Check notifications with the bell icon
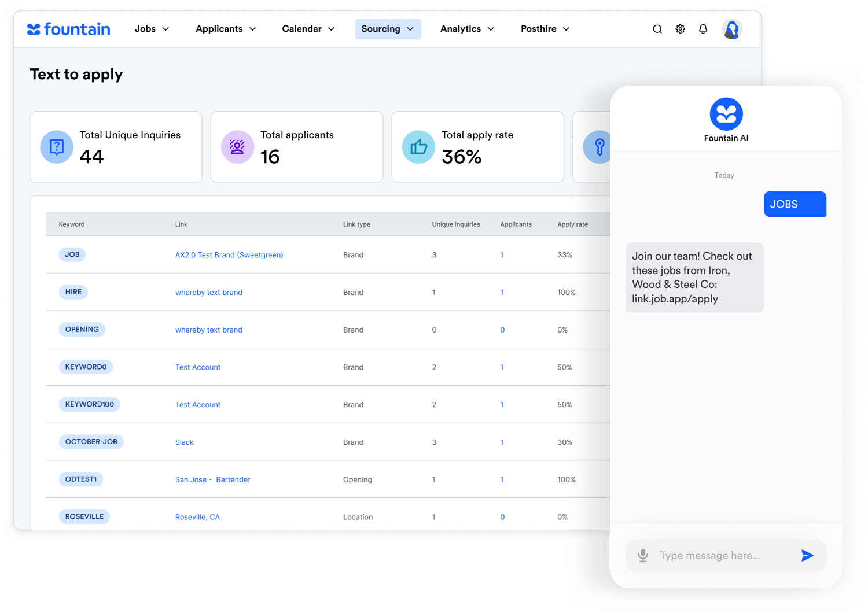The height and width of the screenshot is (613, 868). click(x=703, y=29)
